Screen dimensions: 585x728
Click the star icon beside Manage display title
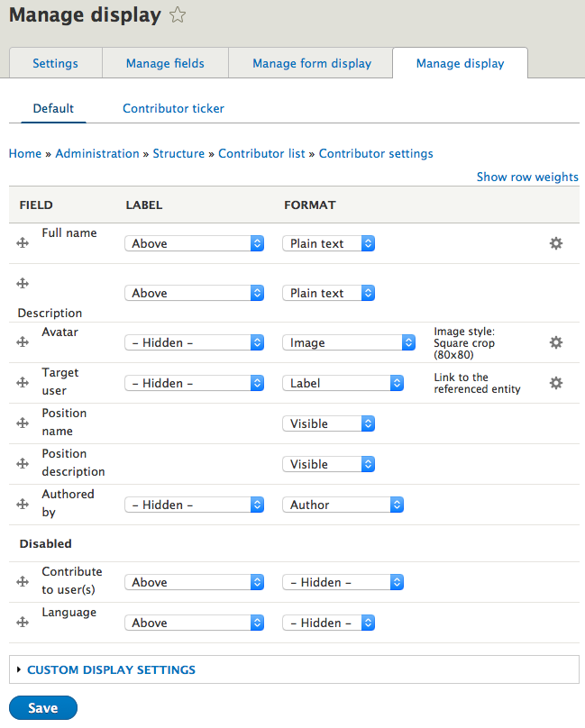click(x=178, y=14)
